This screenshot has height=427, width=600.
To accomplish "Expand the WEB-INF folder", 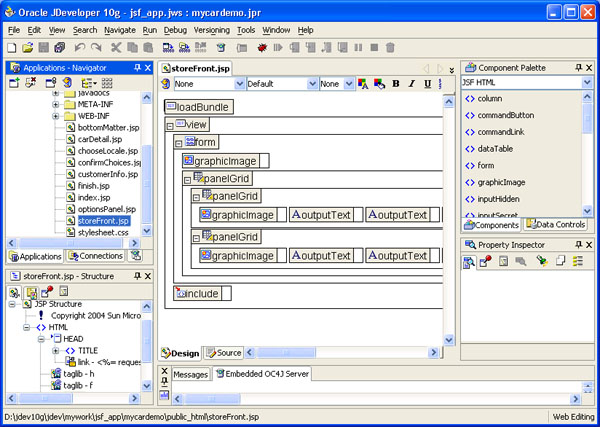I will (x=56, y=116).
